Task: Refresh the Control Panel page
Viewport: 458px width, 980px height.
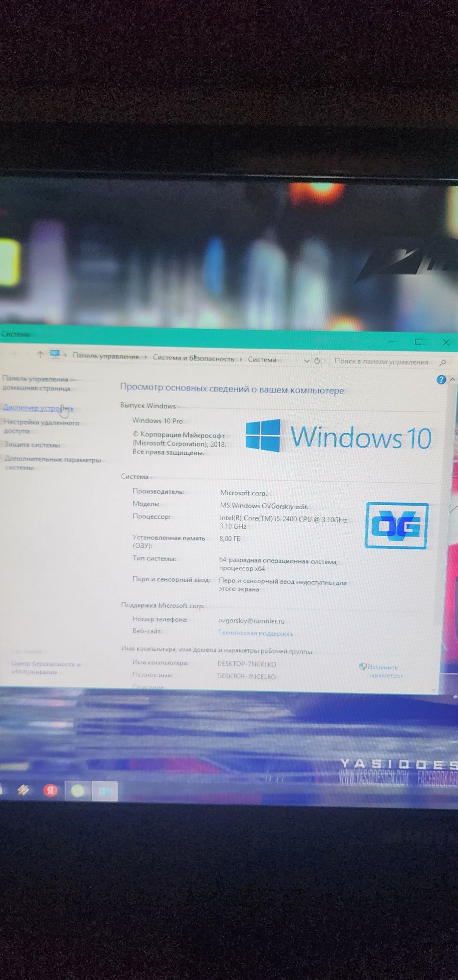Action: tap(317, 361)
